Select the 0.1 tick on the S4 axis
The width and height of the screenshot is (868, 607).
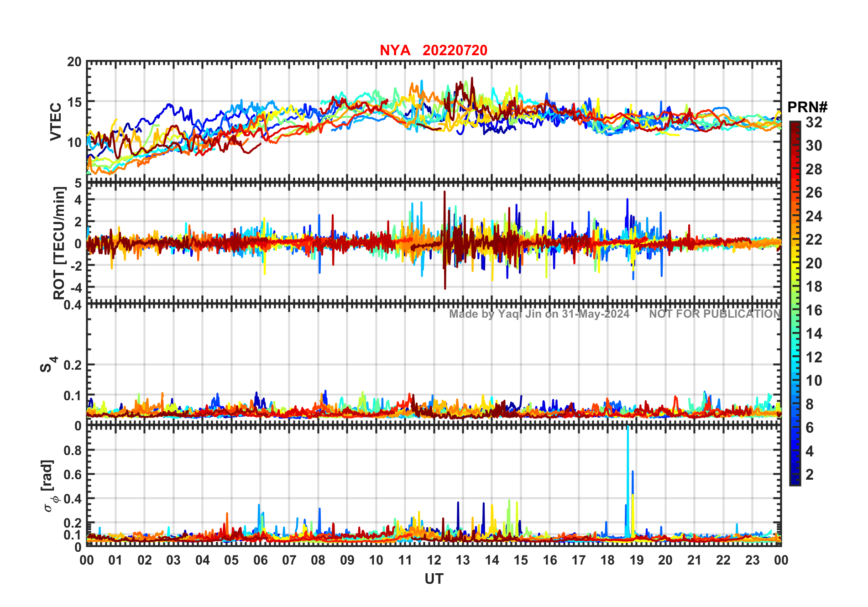click(73, 395)
